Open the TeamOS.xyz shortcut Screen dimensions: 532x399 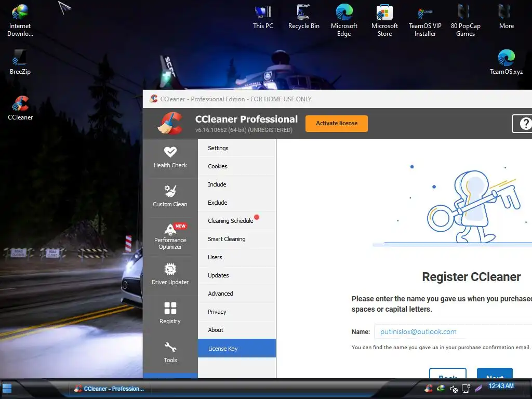pyautogui.click(x=506, y=62)
